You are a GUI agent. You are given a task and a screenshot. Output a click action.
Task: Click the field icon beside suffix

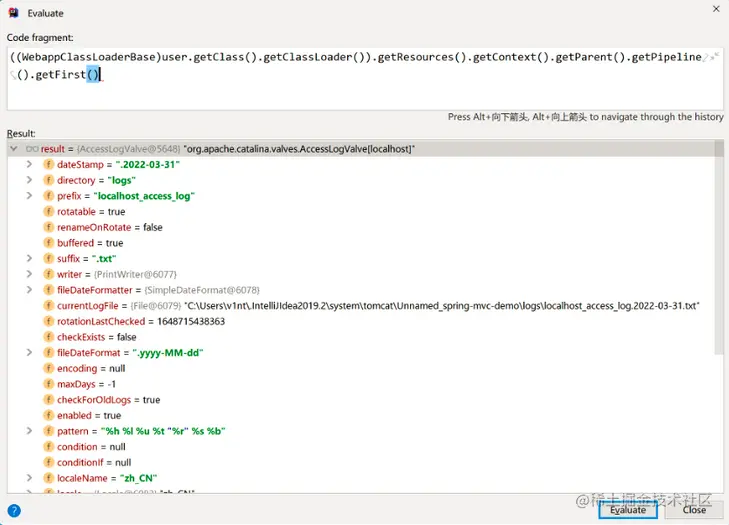click(48, 258)
